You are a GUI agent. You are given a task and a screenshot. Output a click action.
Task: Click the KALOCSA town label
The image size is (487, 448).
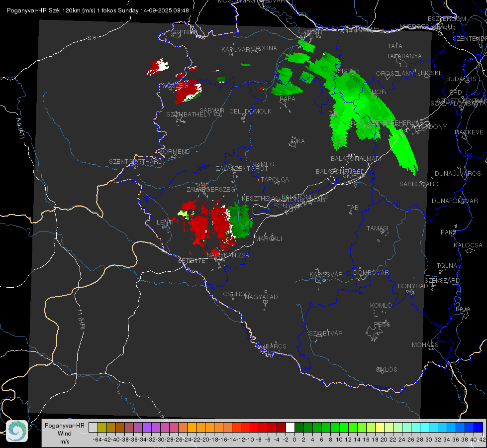pos(468,245)
